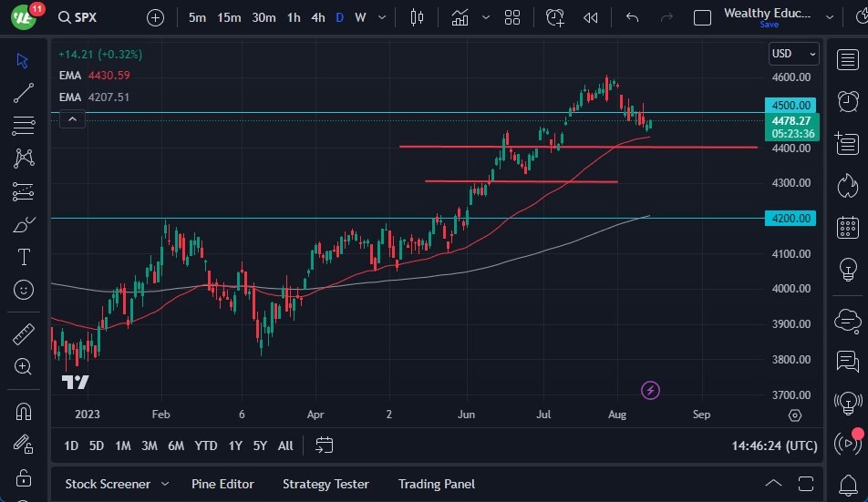Open the alerts alarm clock panel

(848, 100)
